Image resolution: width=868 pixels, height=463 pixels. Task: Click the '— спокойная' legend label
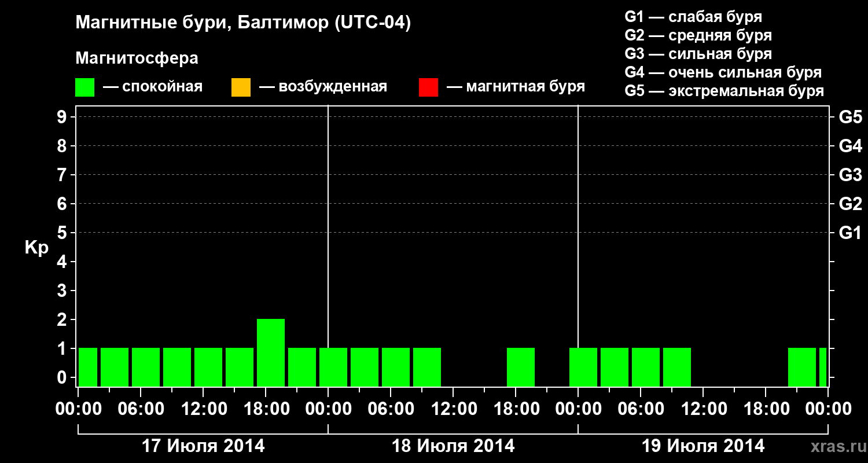pyautogui.click(x=152, y=87)
